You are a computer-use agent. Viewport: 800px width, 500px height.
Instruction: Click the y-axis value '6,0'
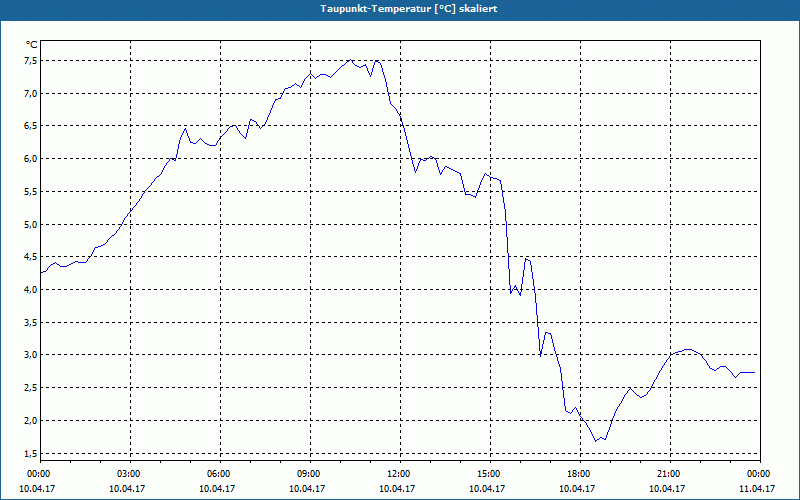pyautogui.click(x=31, y=159)
